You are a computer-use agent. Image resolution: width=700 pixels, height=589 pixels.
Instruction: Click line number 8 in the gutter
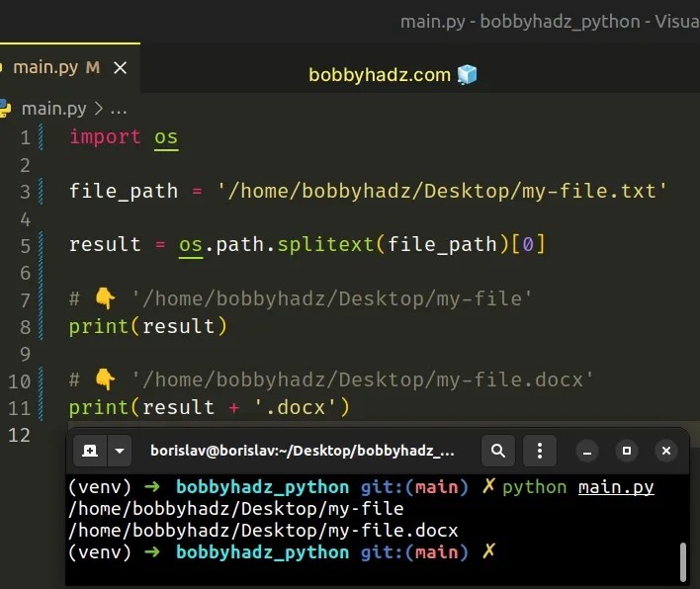pos(26,327)
